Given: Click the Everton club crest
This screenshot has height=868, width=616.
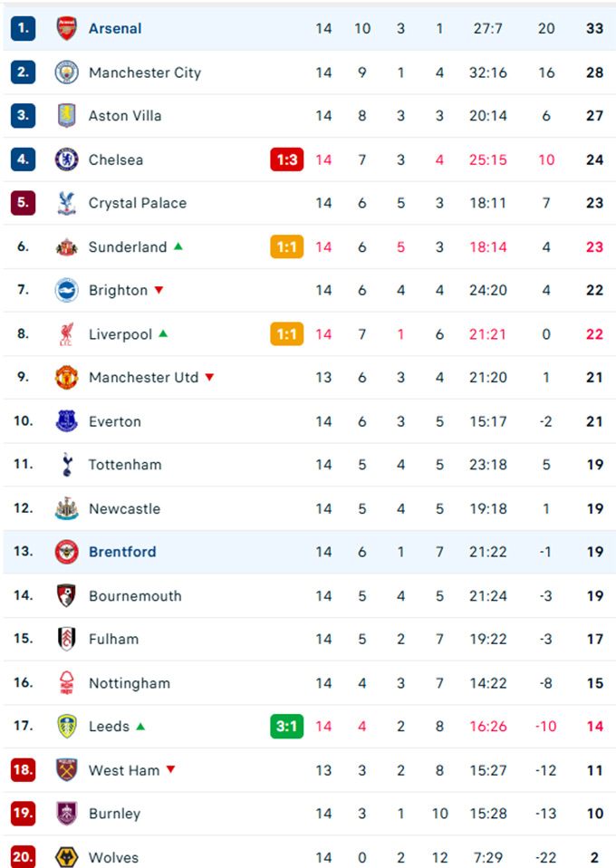Looking at the screenshot, I should [66, 421].
